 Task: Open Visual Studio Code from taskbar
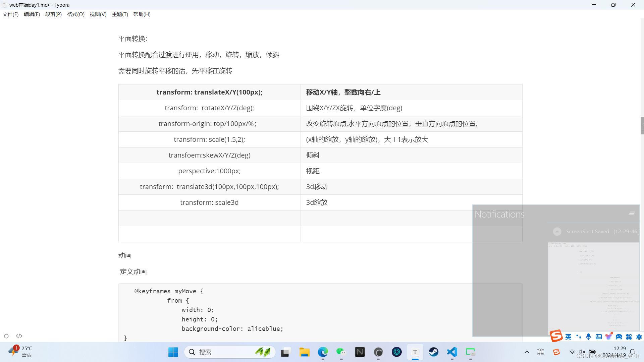(x=452, y=352)
